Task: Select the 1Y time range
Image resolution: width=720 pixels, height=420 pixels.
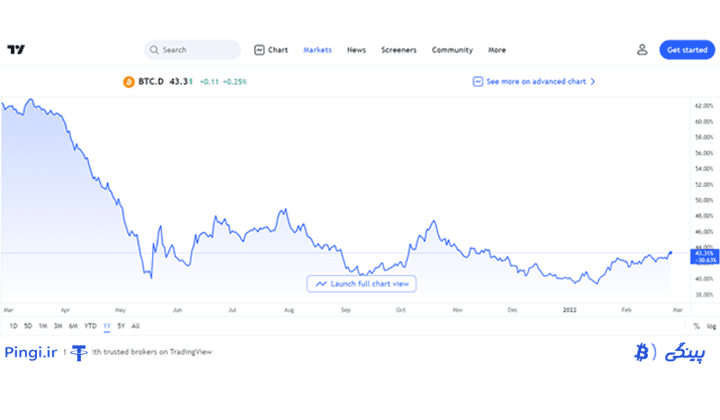Action: [107, 326]
